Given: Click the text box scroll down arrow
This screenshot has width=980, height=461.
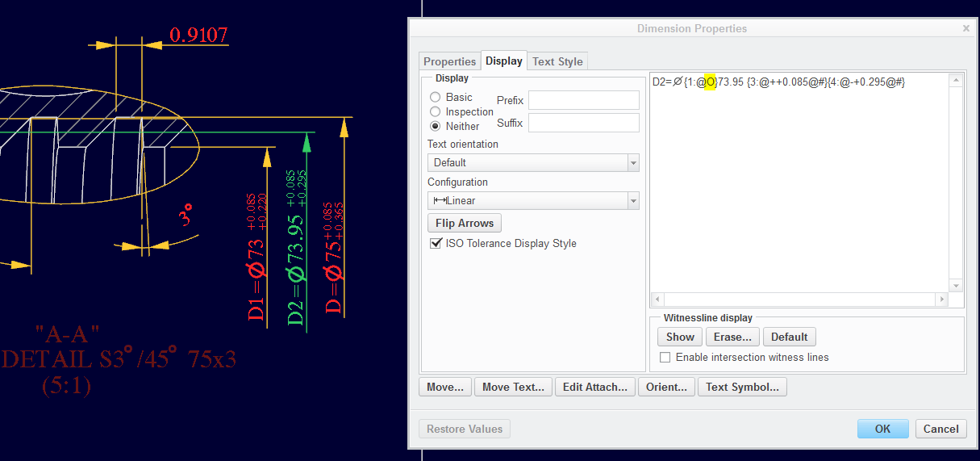Looking at the screenshot, I should point(956,285).
